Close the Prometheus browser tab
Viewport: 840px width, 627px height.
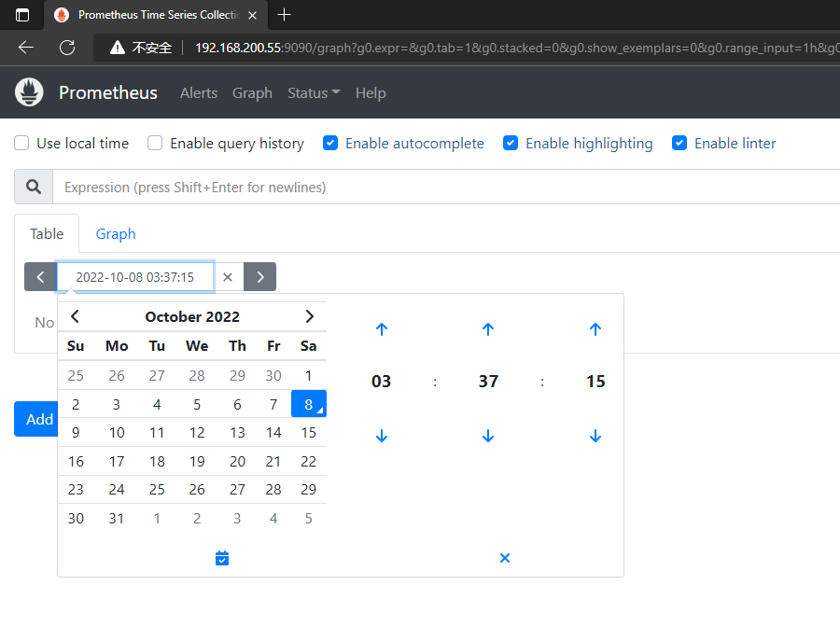pyautogui.click(x=252, y=15)
